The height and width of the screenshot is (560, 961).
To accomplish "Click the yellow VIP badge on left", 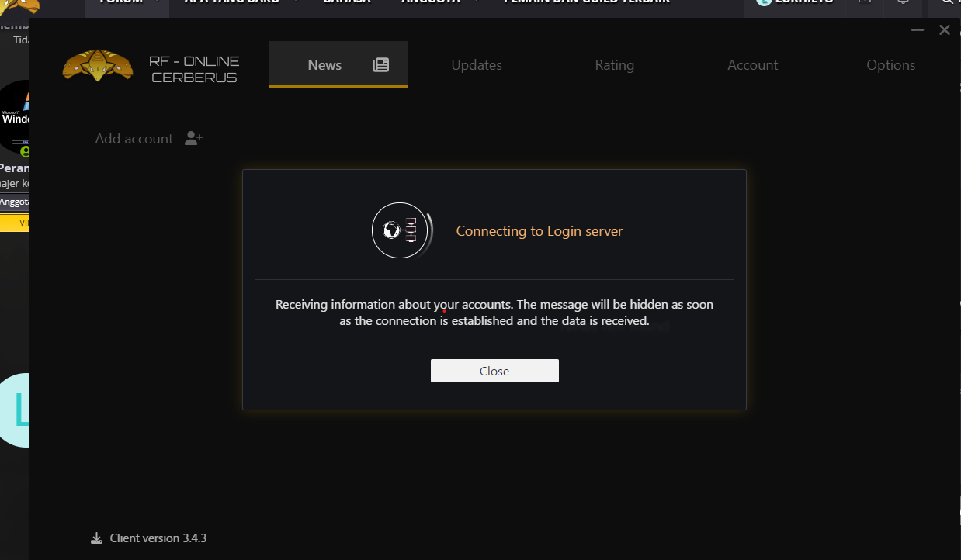I will (16, 223).
